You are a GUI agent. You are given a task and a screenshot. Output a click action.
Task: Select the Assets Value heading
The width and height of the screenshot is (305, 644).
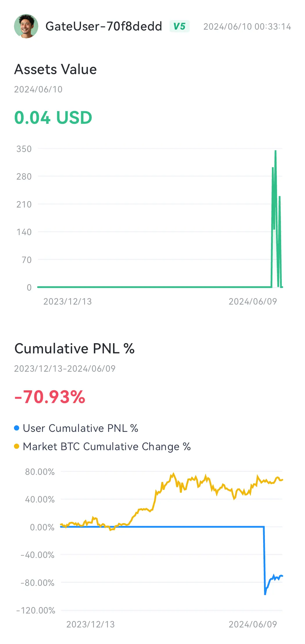click(55, 69)
